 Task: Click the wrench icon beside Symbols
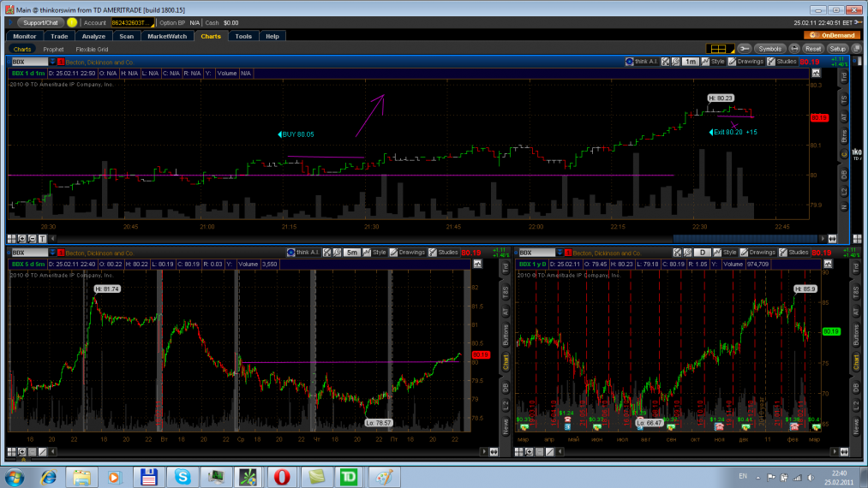[x=745, y=49]
